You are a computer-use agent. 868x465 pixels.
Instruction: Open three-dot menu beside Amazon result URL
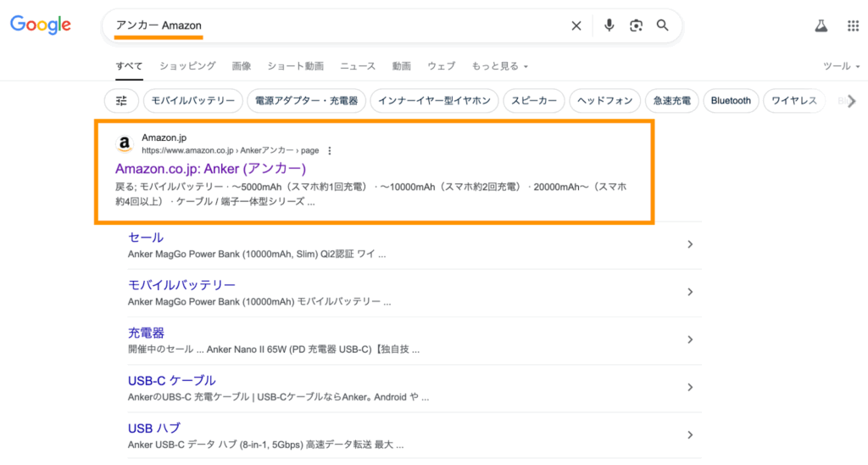coord(330,151)
